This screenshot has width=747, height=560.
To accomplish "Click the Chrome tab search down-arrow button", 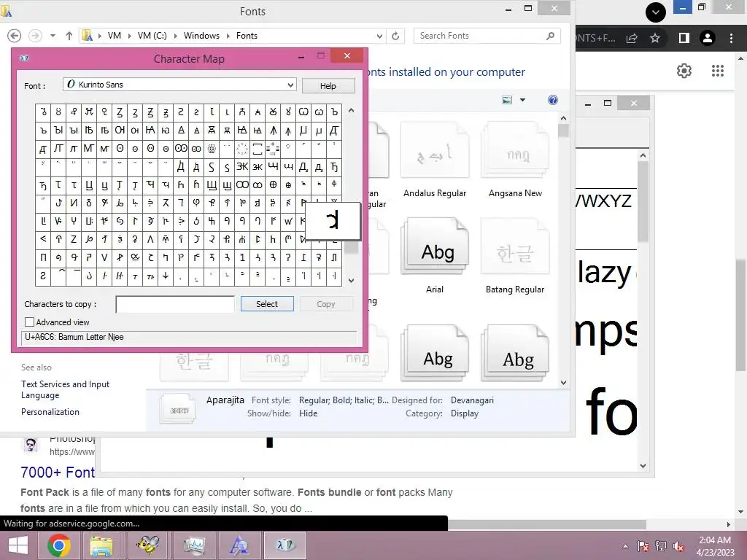I will click(656, 12).
